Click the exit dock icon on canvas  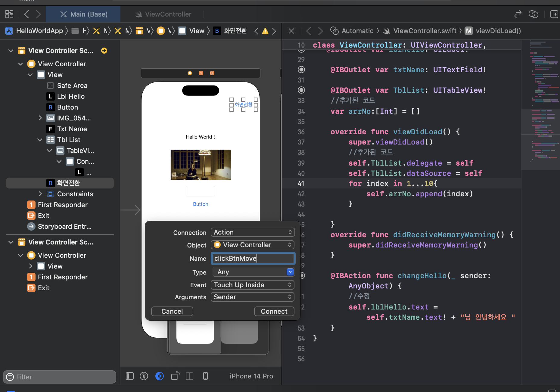[212, 73]
